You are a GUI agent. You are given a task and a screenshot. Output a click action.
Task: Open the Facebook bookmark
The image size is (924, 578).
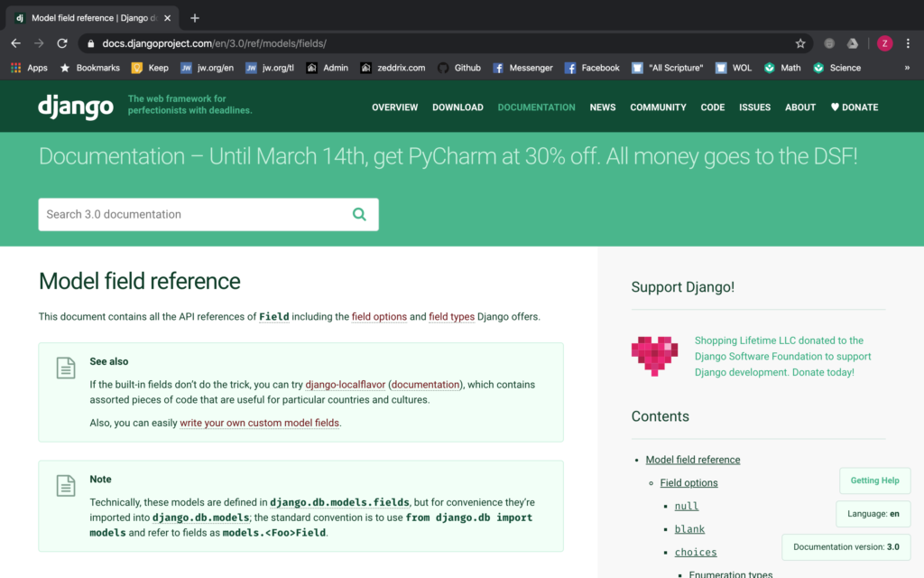coord(592,68)
